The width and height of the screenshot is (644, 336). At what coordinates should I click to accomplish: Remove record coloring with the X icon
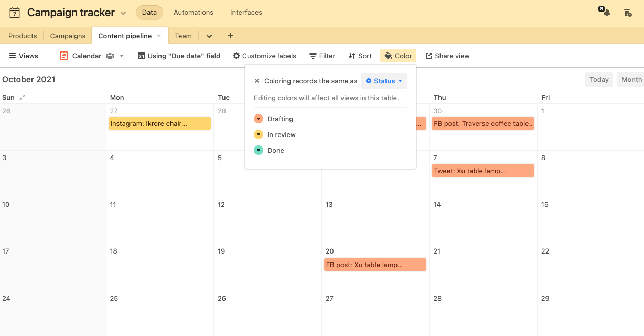(257, 81)
